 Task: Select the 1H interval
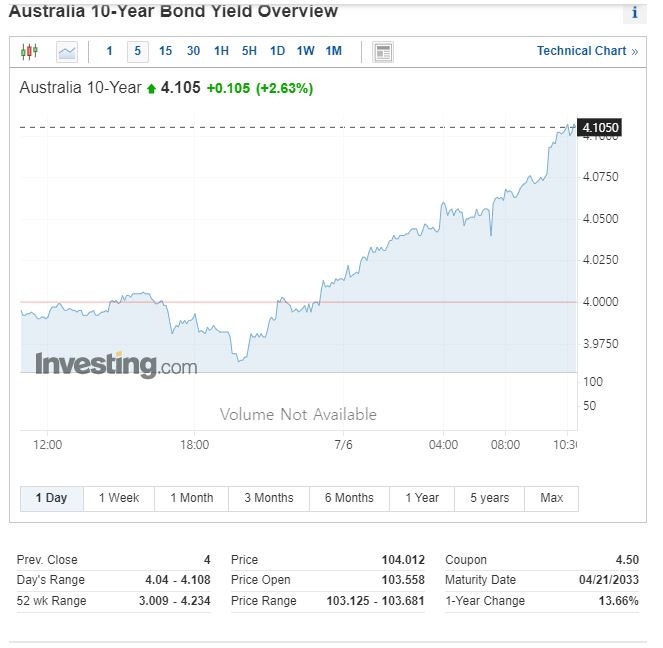(x=221, y=51)
